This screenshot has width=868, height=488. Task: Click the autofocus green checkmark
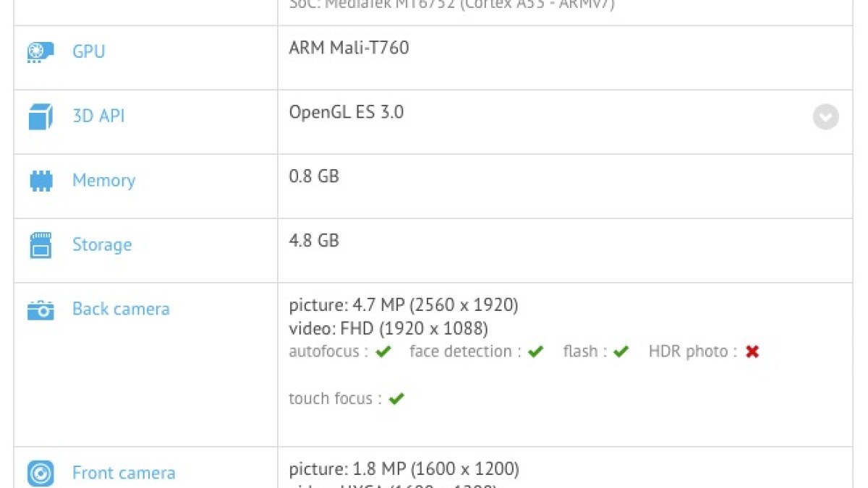[x=383, y=352]
